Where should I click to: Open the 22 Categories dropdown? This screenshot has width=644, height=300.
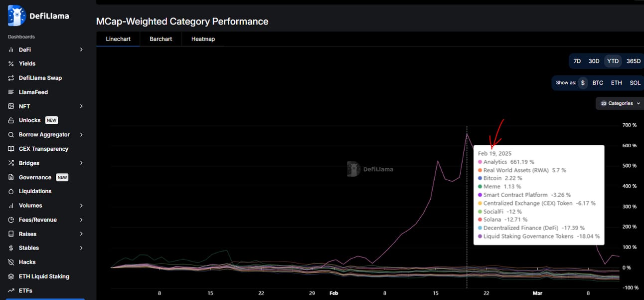coord(620,103)
